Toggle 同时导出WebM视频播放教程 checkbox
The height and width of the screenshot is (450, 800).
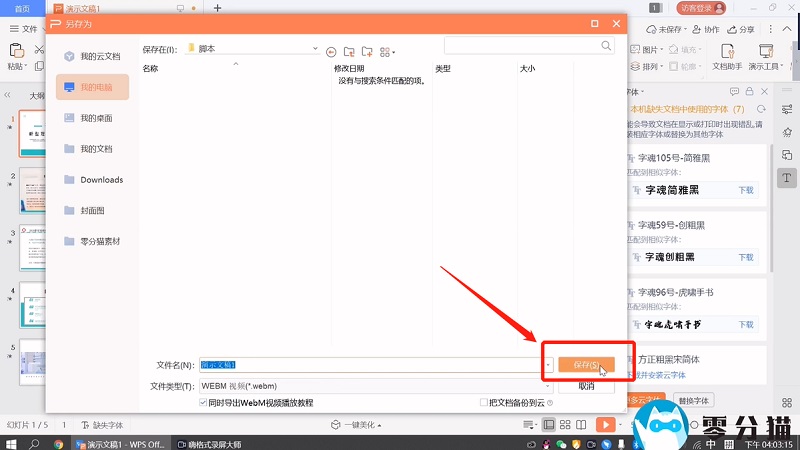click(x=205, y=403)
